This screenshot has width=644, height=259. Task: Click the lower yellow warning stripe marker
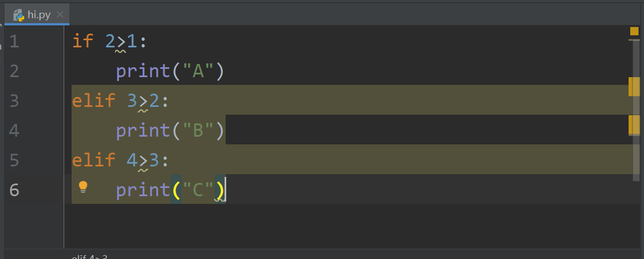click(x=634, y=125)
